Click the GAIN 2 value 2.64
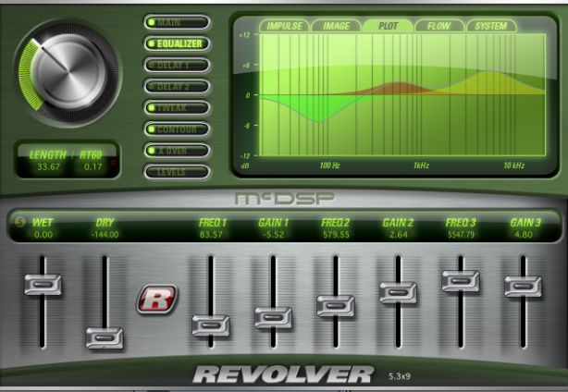 tap(398, 235)
